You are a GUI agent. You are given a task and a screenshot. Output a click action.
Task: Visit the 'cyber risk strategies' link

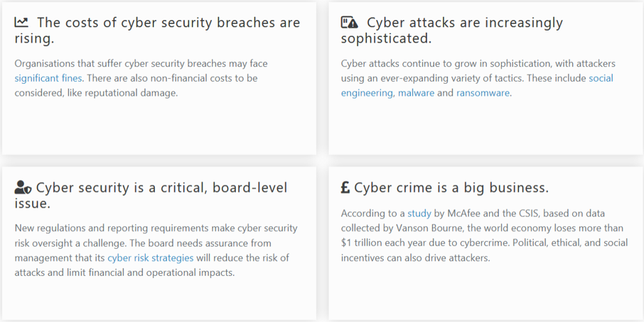pos(150,258)
